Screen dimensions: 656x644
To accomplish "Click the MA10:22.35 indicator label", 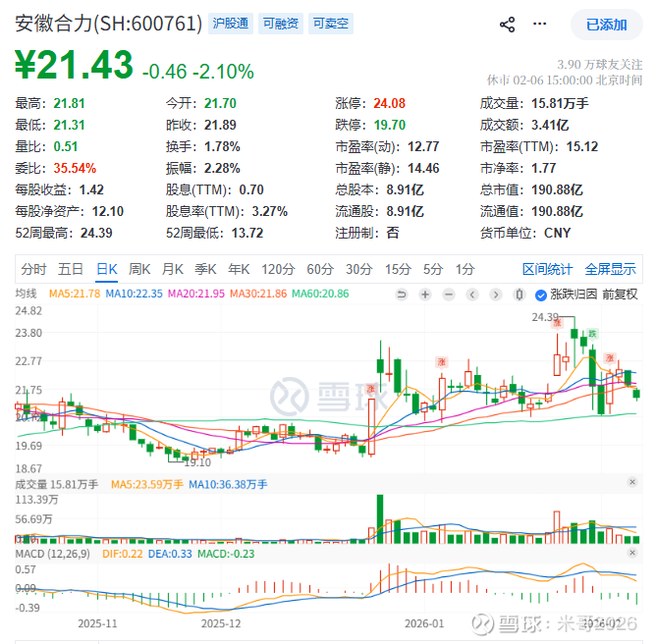I will point(134,294).
